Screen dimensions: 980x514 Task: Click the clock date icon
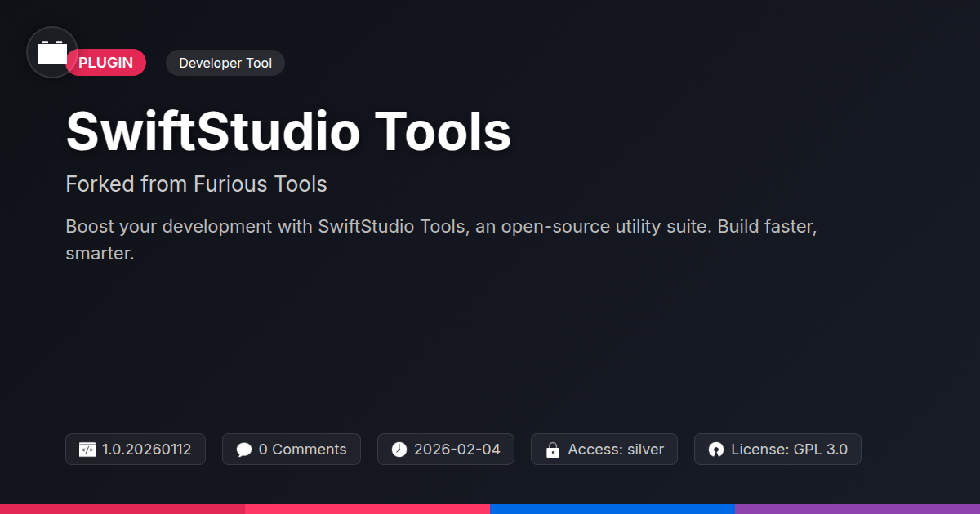tap(399, 450)
